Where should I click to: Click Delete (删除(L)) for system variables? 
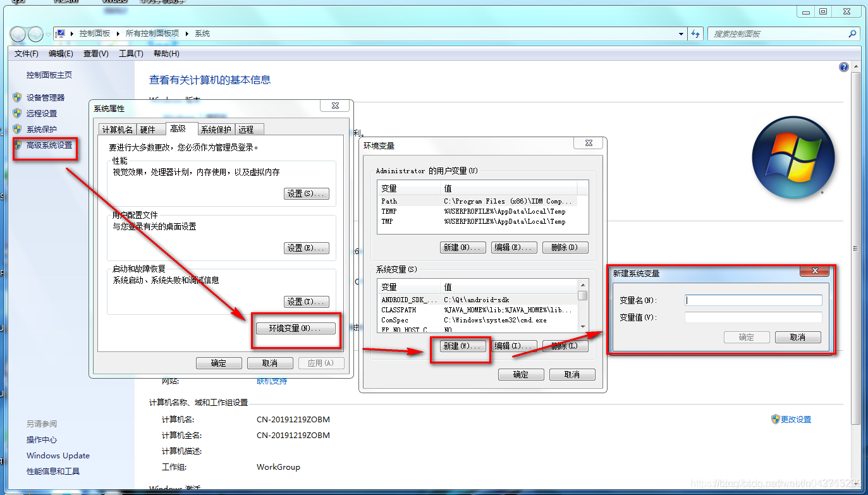click(565, 346)
